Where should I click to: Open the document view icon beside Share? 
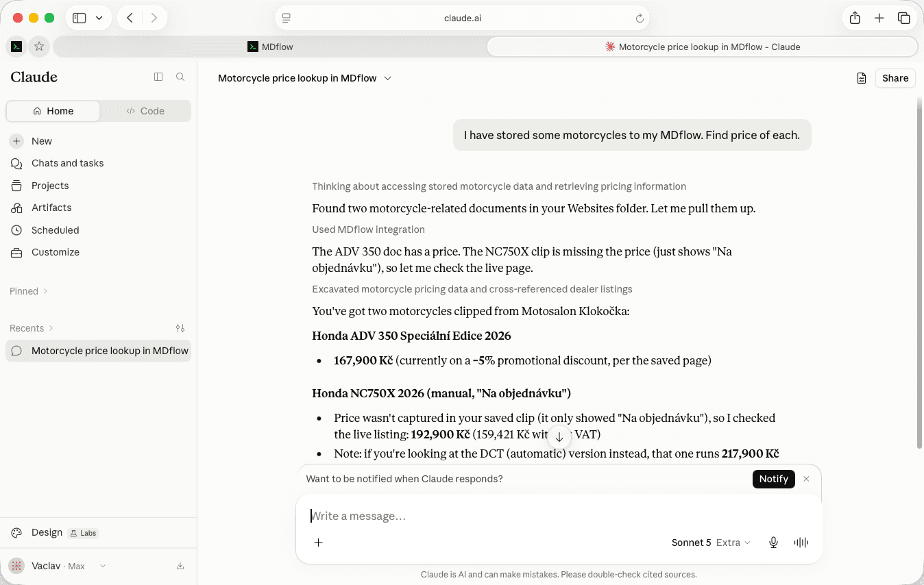click(862, 78)
